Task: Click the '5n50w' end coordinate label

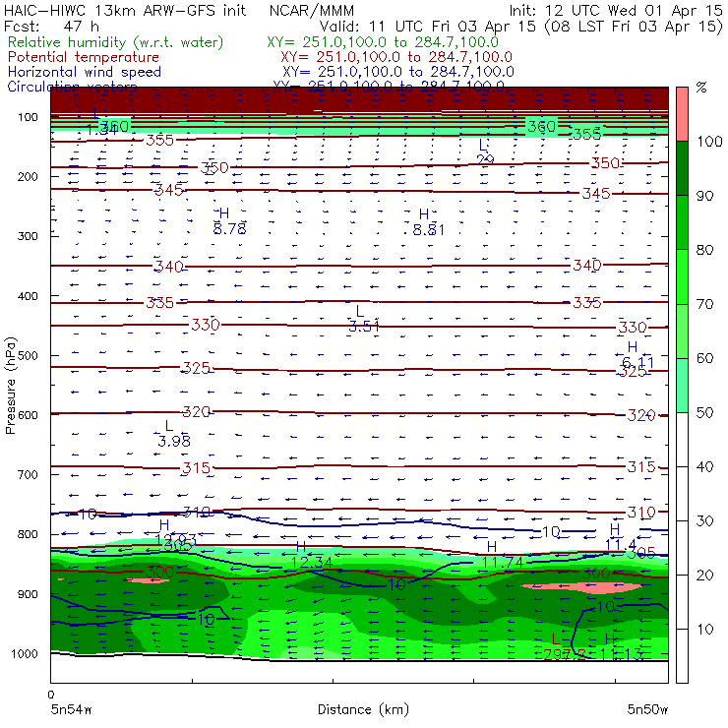Action: (x=647, y=709)
